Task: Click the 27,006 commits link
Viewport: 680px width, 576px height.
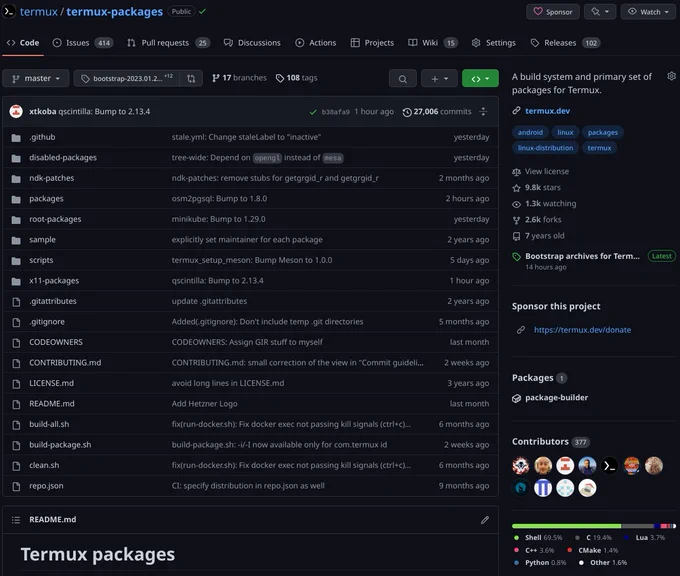Action: coord(437,112)
